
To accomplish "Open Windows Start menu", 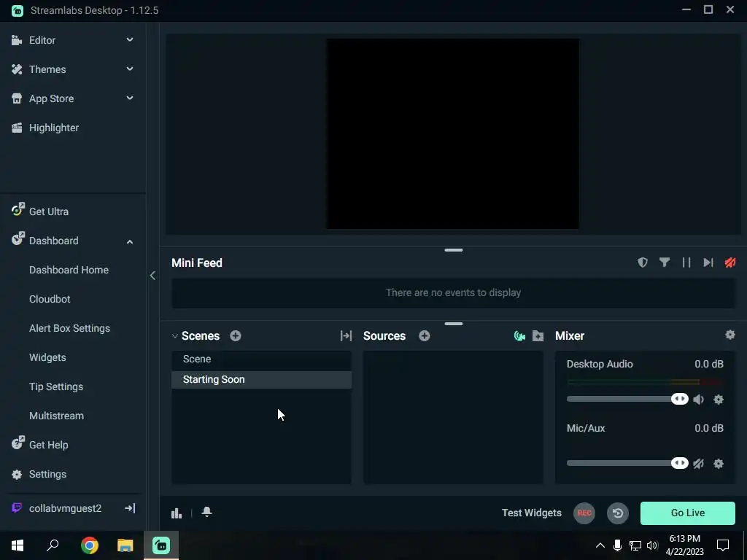I will pyautogui.click(x=18, y=545).
